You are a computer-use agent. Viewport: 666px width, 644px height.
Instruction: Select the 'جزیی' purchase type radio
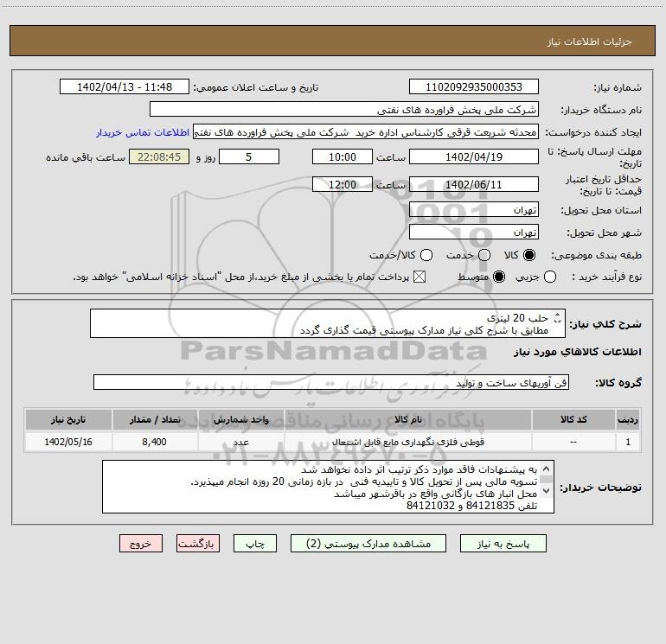[550, 277]
